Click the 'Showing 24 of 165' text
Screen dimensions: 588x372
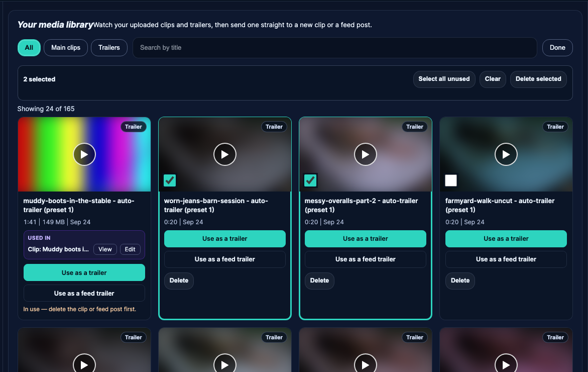(x=46, y=109)
